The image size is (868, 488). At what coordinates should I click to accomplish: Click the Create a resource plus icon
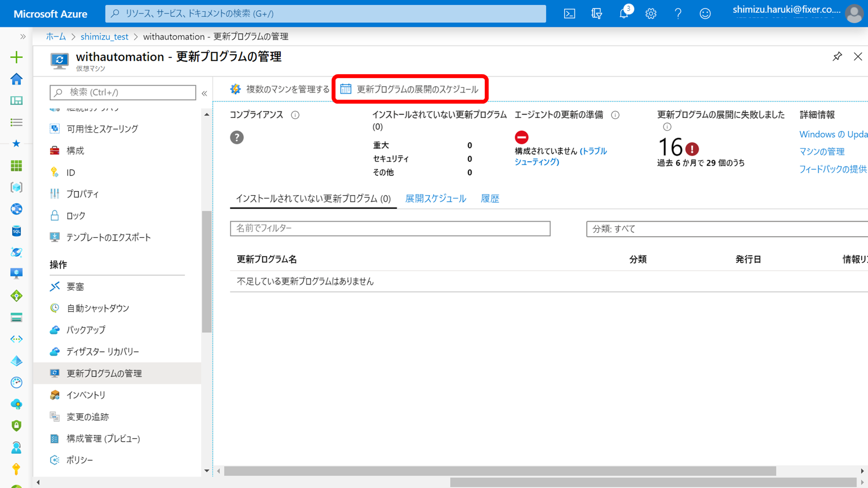click(x=17, y=57)
